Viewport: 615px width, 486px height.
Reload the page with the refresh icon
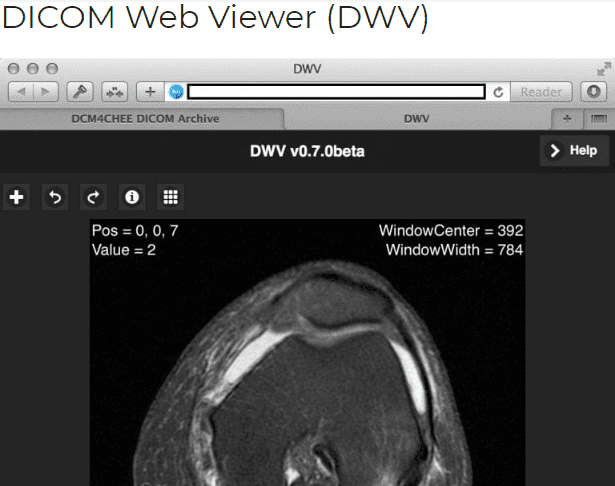coord(498,93)
